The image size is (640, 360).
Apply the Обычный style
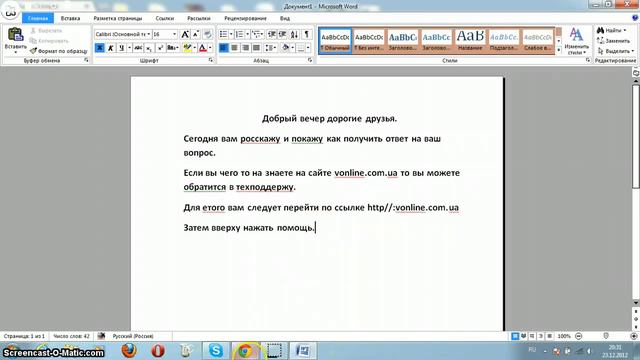(x=335, y=40)
